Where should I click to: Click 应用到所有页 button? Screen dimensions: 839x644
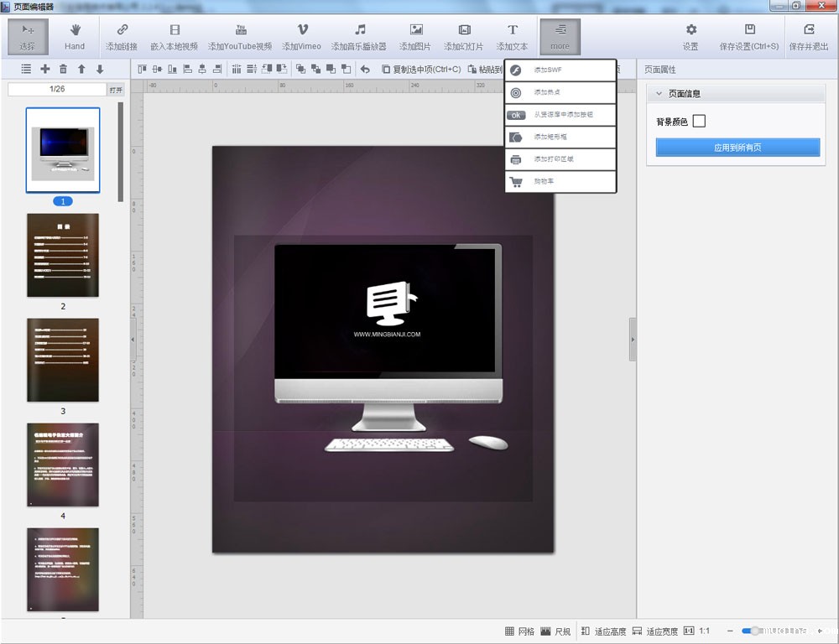(737, 148)
